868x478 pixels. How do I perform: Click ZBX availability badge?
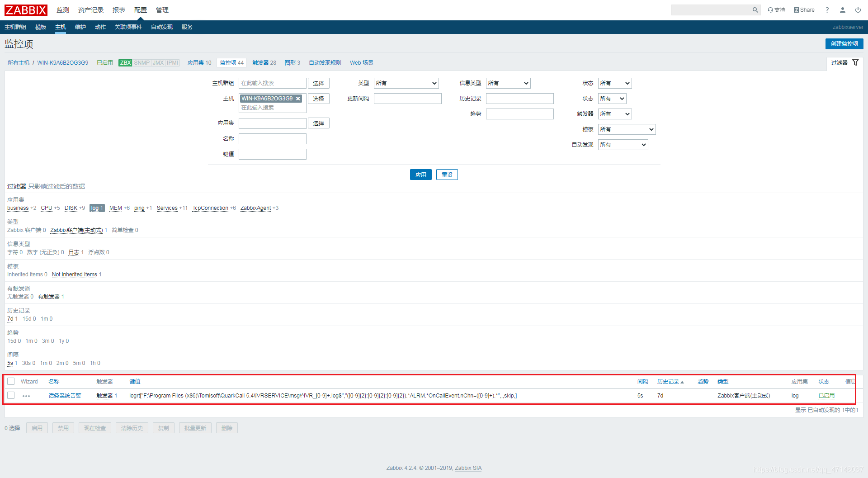click(125, 63)
